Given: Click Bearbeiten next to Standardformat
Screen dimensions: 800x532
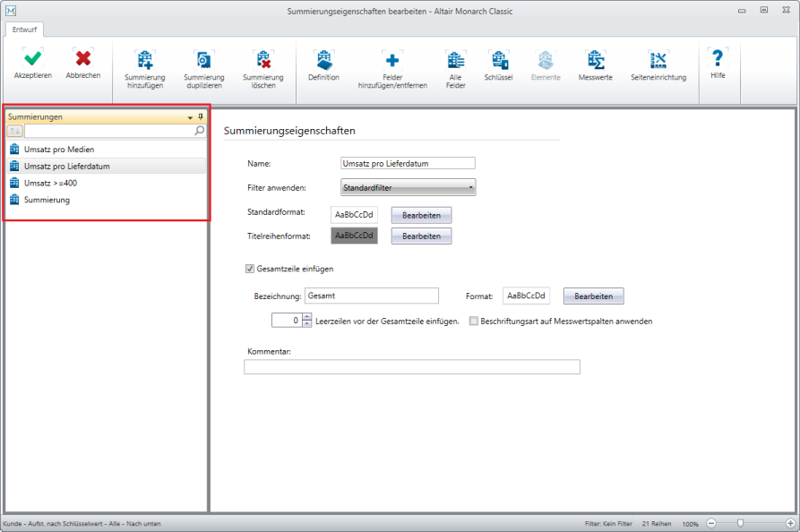Looking at the screenshot, I should [x=421, y=215].
